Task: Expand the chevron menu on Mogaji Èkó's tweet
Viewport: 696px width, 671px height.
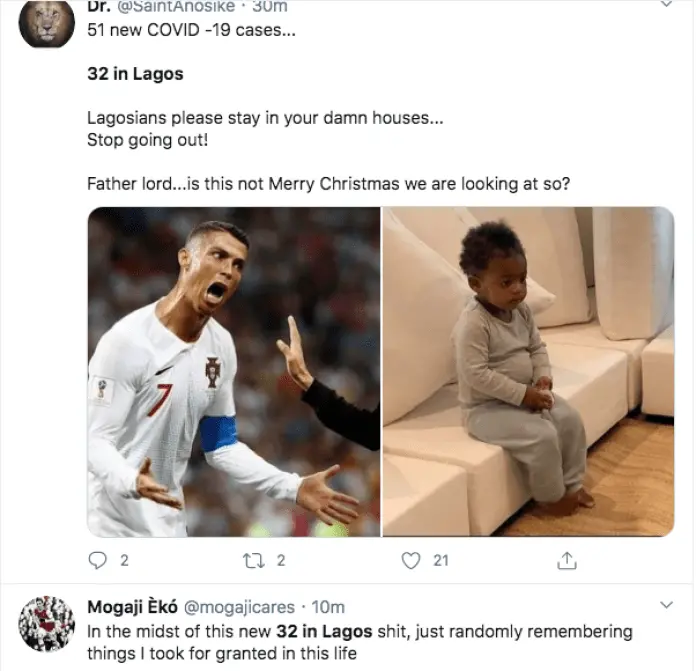Action: click(x=666, y=605)
